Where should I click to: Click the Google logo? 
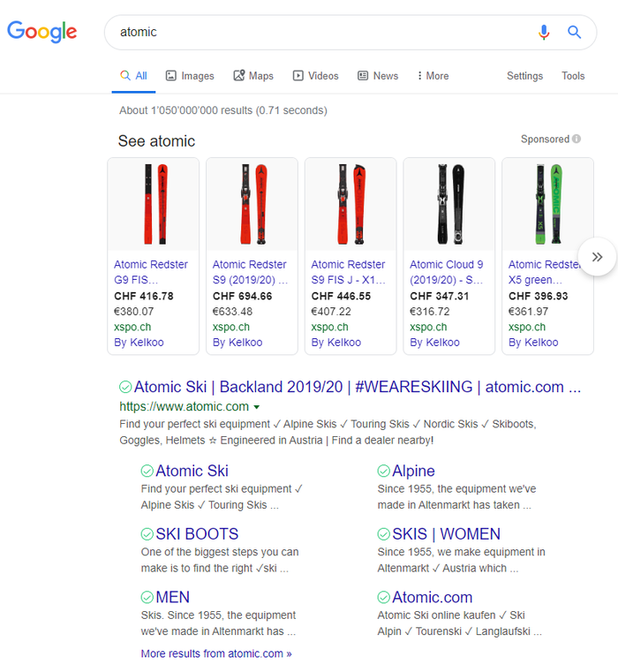click(42, 32)
